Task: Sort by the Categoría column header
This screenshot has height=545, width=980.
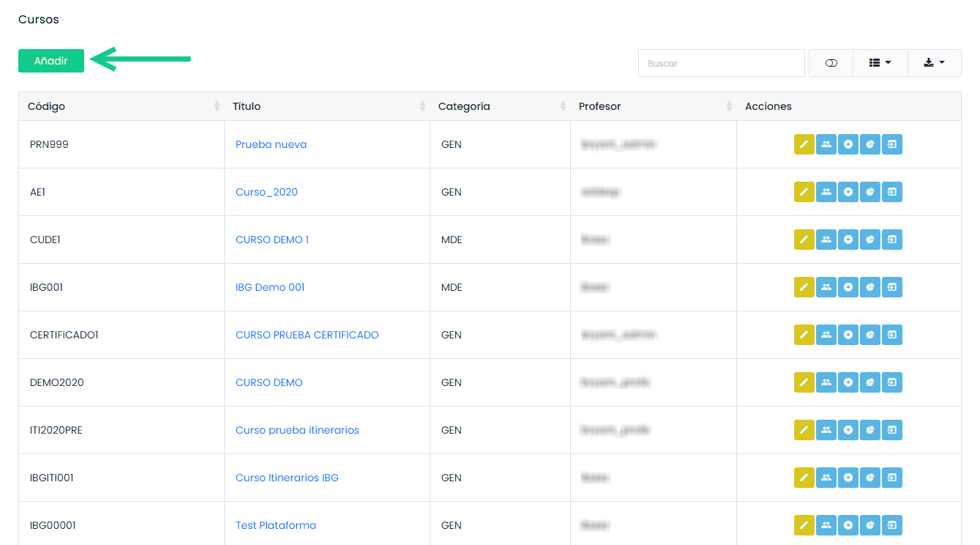Action: point(499,106)
